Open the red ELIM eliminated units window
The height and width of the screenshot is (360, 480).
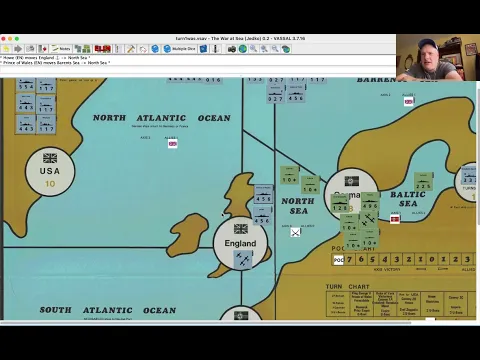[103, 49]
